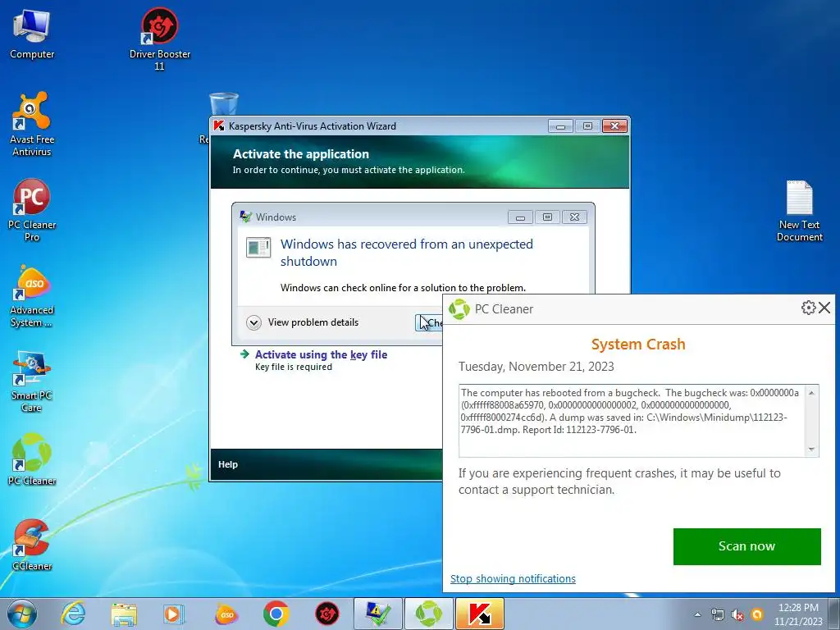Open the Windows Start menu

click(x=21, y=614)
